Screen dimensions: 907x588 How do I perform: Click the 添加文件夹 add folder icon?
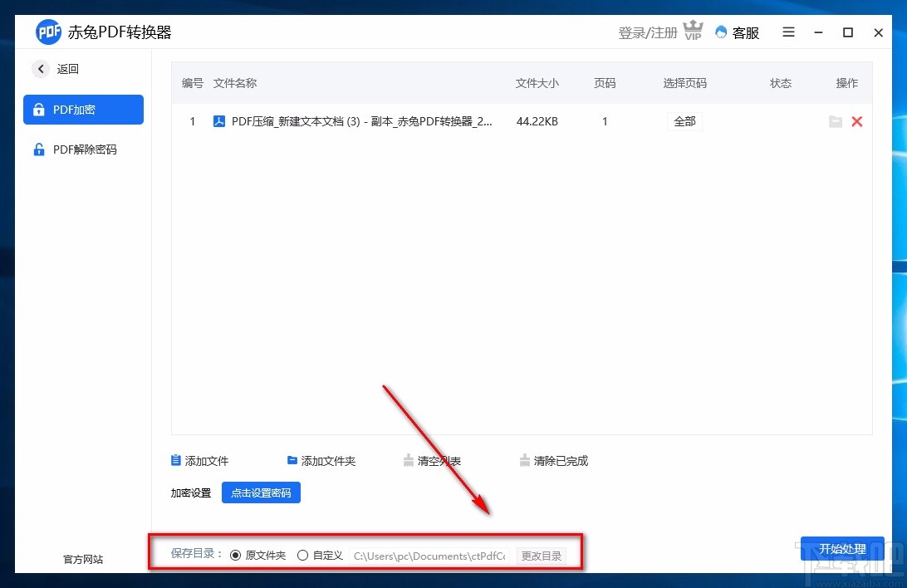click(292, 460)
